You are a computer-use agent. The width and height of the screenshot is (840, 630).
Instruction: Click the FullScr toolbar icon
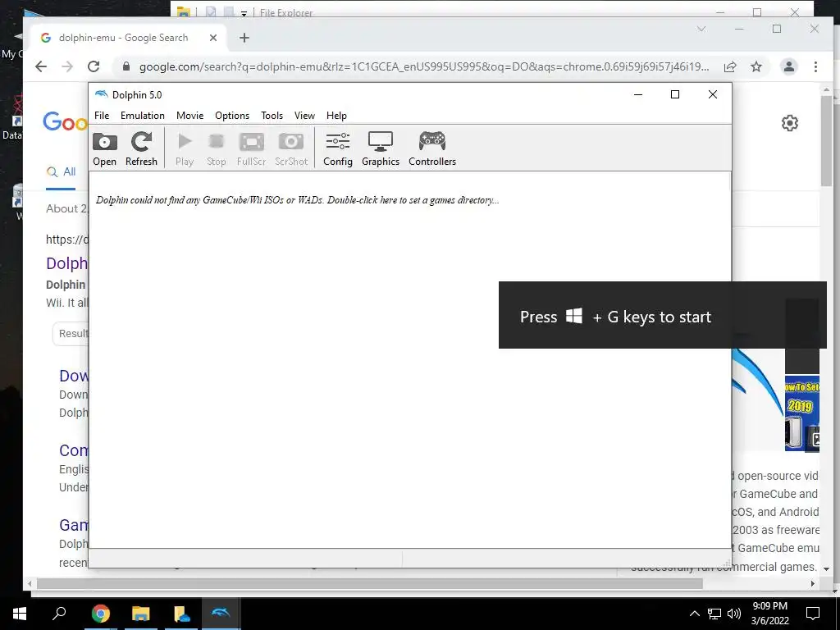point(251,148)
